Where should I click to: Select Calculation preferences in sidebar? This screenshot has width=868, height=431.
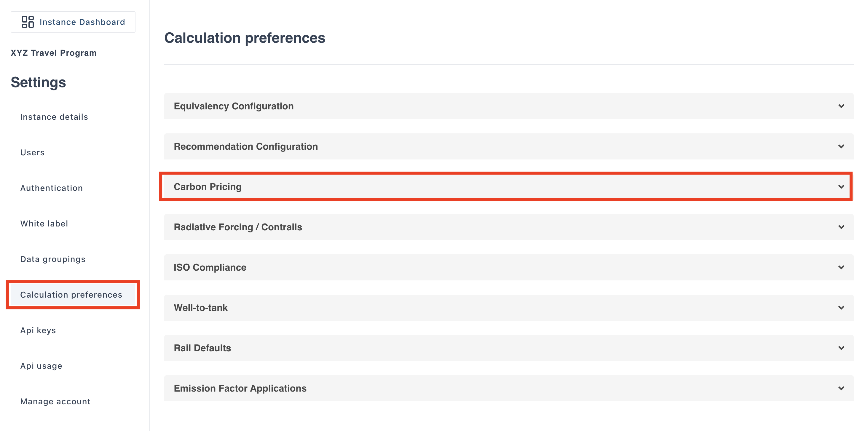[71, 295]
